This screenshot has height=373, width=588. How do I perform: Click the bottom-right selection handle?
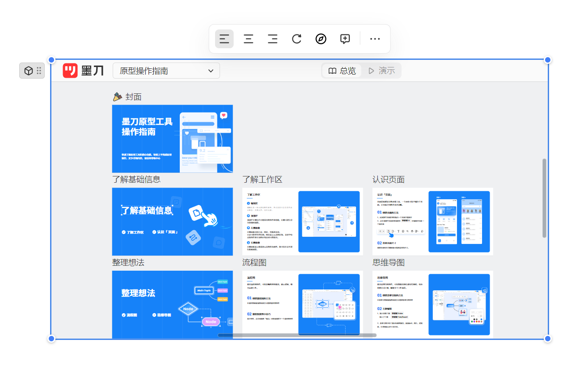coord(548,339)
